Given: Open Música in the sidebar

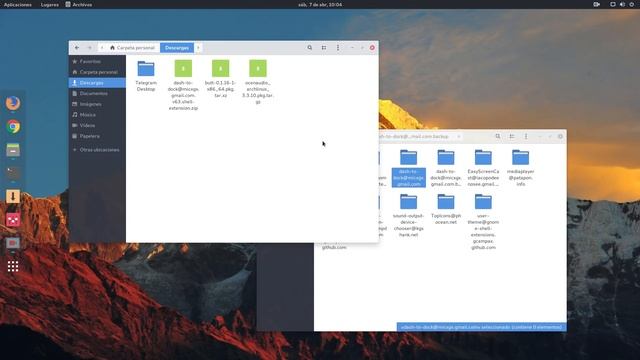Looking at the screenshot, I should point(97,115).
